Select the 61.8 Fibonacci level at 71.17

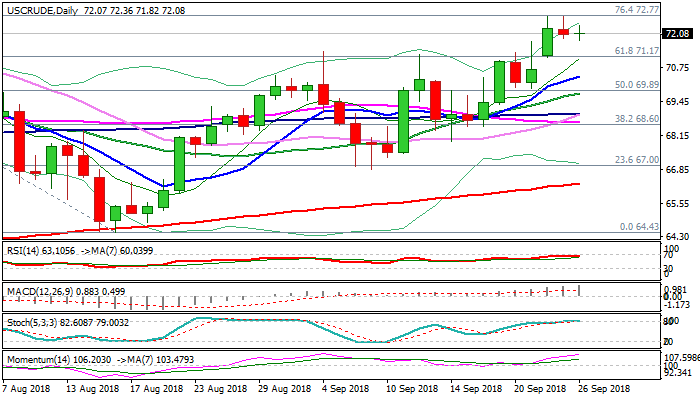click(x=635, y=50)
